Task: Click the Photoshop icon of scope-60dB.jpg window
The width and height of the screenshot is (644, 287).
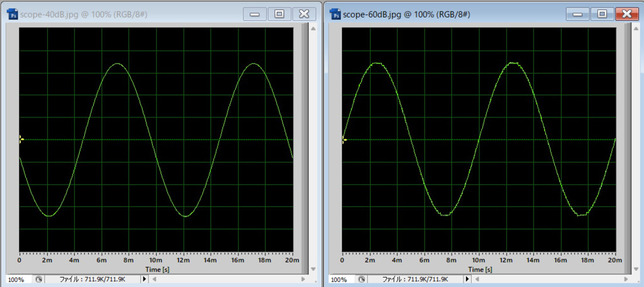Action: click(335, 13)
